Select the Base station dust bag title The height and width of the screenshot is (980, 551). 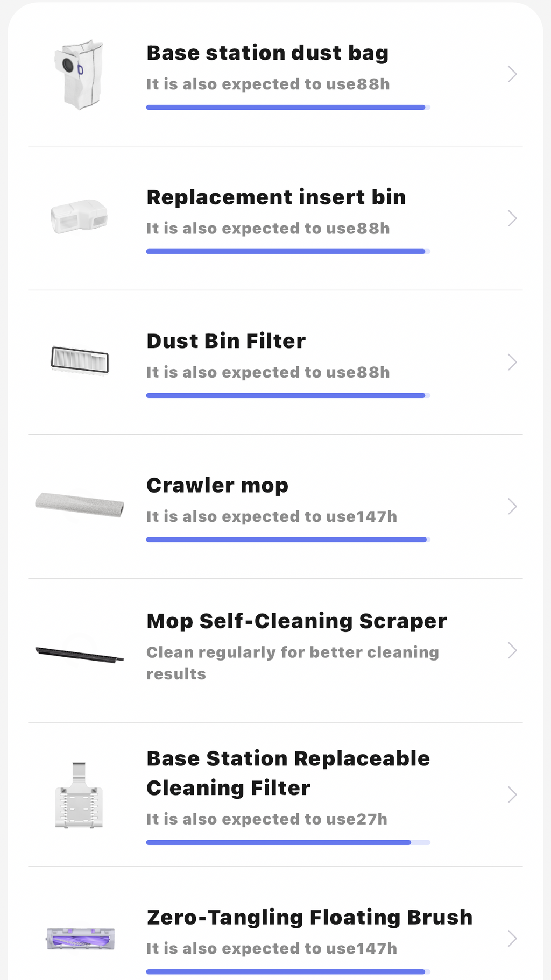(267, 53)
